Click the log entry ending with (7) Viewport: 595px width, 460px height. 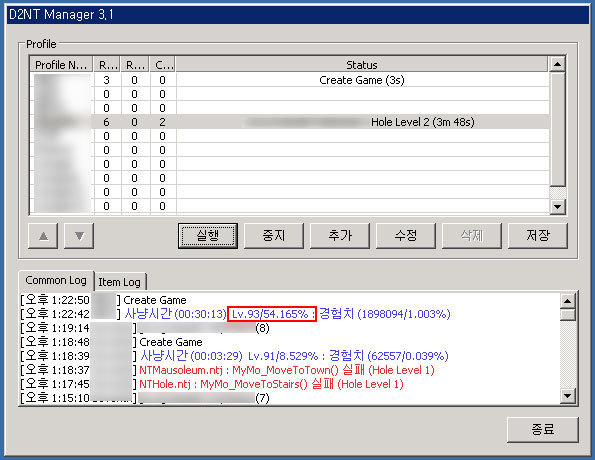(145, 398)
